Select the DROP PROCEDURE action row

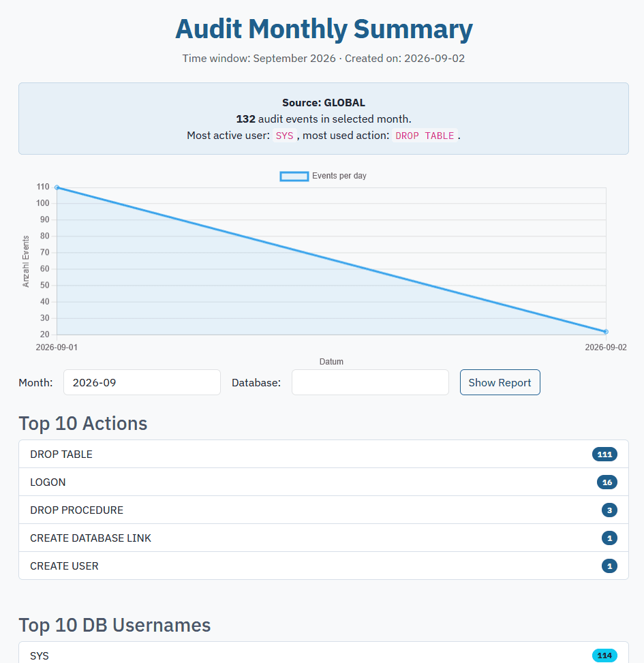324,510
